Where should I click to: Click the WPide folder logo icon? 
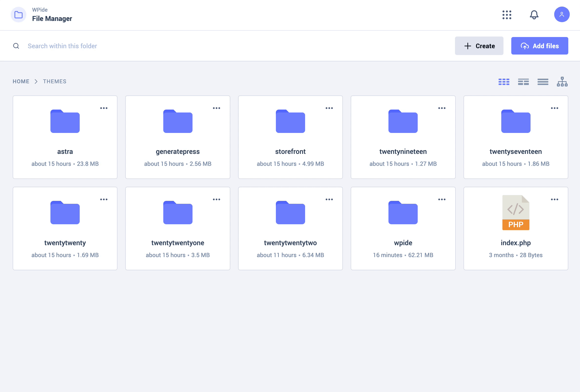[x=19, y=15]
